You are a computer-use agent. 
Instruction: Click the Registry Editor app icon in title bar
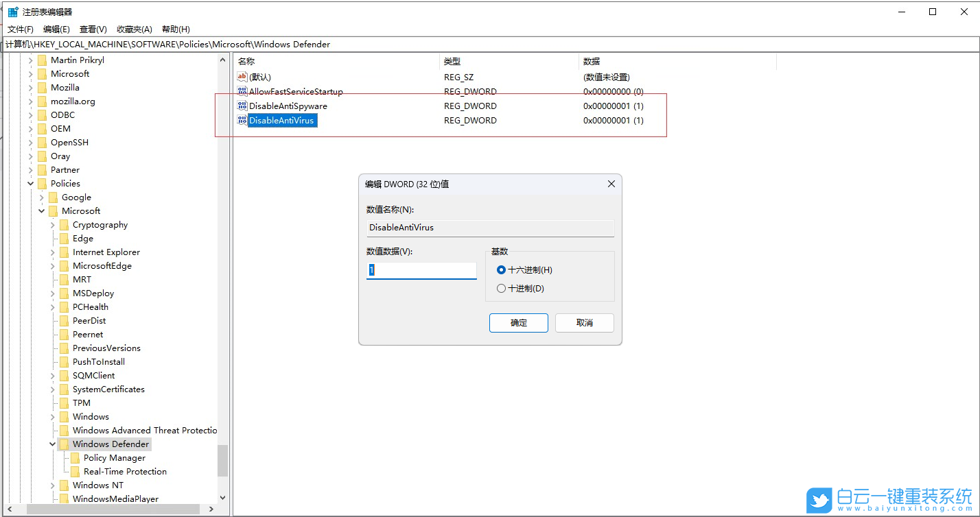13,12
